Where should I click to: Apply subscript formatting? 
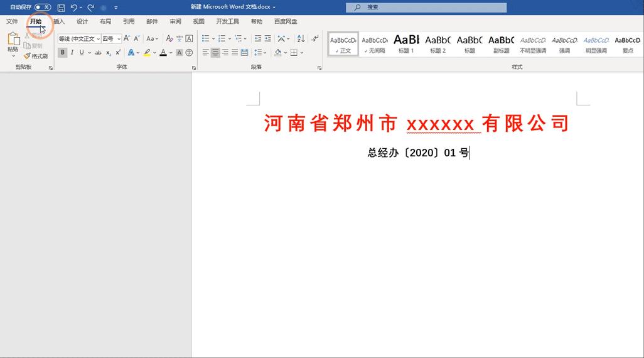click(x=108, y=53)
